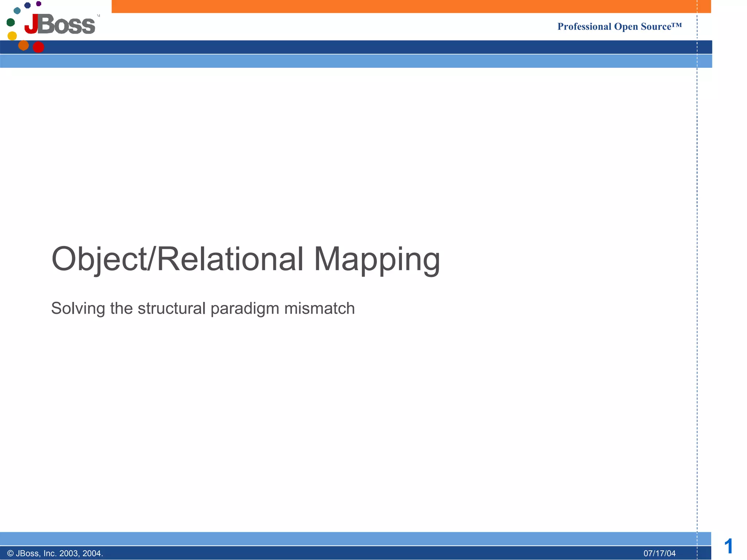Click the yellow dot in JBoss logo
The image size is (747, 560).
click(x=12, y=36)
